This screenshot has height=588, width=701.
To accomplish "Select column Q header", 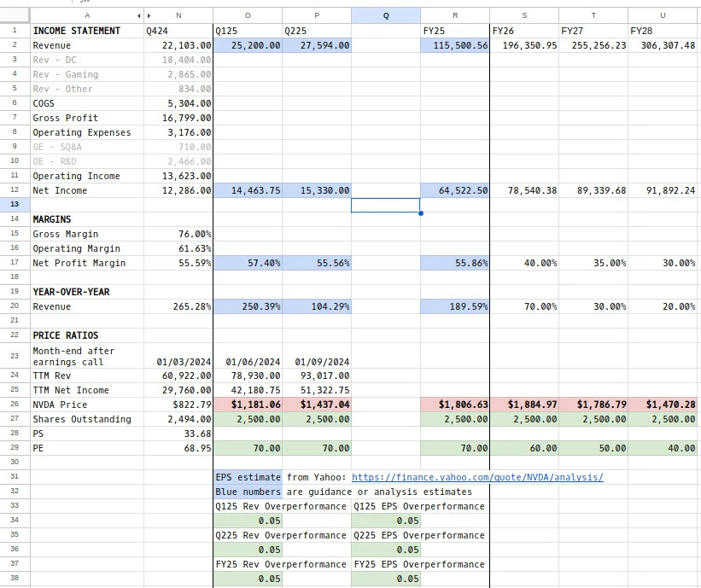I will pyautogui.click(x=386, y=15).
